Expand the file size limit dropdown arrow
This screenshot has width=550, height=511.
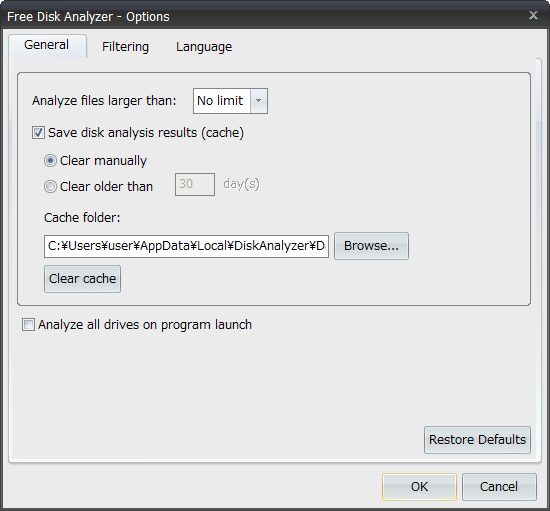pos(259,101)
